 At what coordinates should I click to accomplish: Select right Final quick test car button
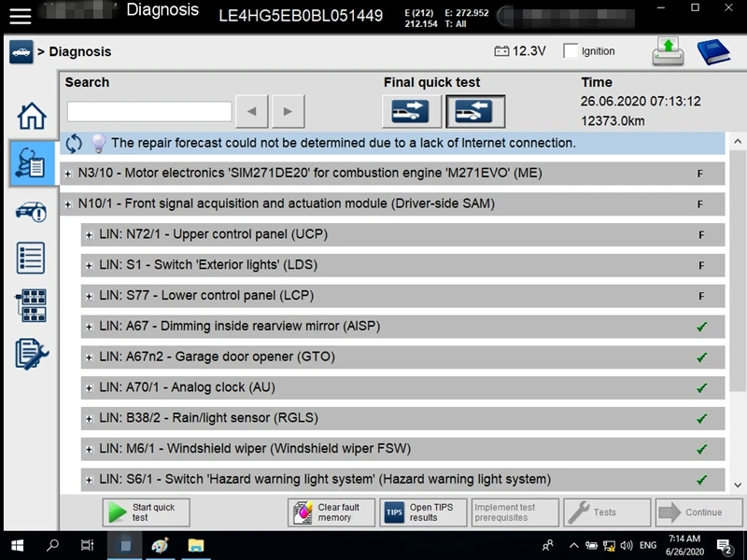coord(475,111)
